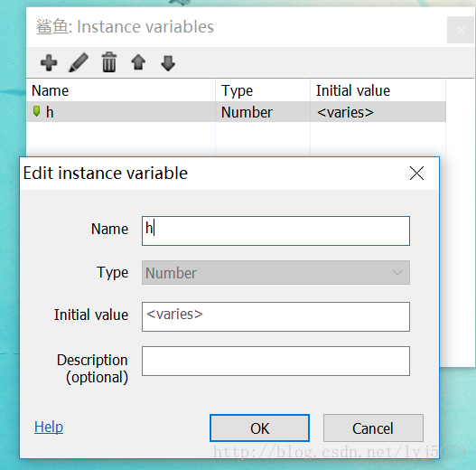Click the move variable down arrow
The height and width of the screenshot is (470, 476).
(x=168, y=63)
